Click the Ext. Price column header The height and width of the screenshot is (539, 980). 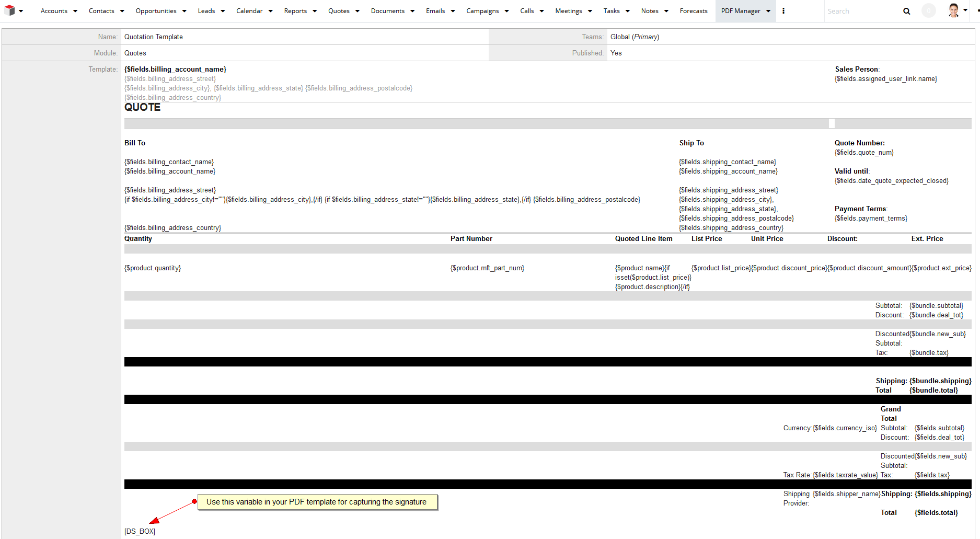(x=927, y=239)
